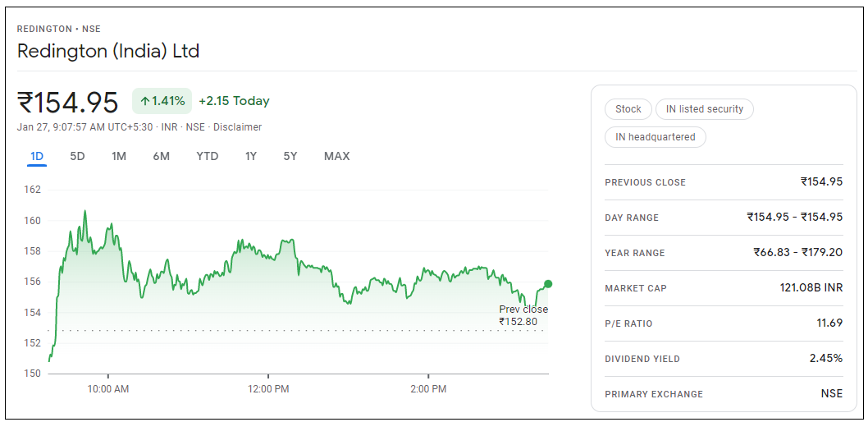868x422 pixels.
Task: Open the 6M chart view
Action: (161, 156)
